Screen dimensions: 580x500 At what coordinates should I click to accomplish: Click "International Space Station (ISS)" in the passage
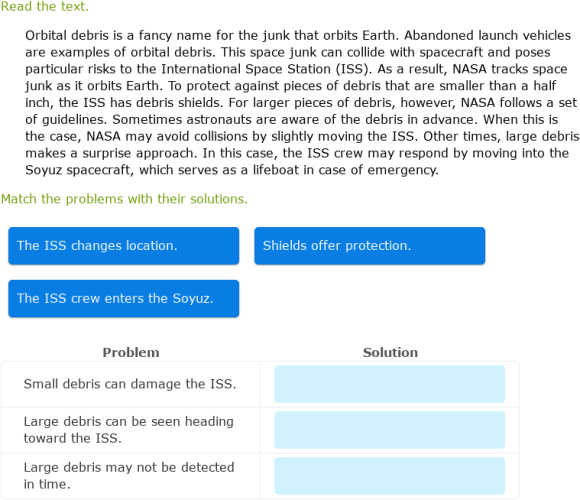tap(266, 69)
